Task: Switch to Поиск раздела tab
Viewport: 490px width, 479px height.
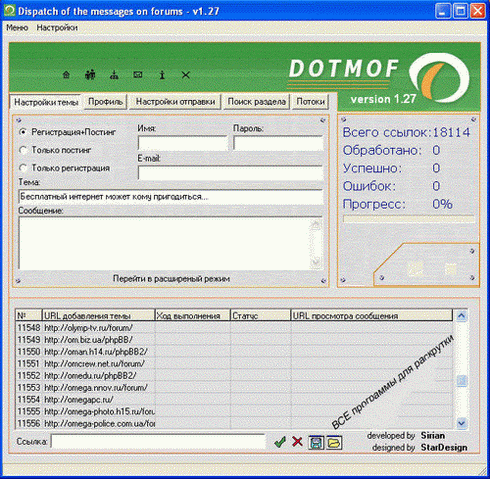Action: coord(256,102)
